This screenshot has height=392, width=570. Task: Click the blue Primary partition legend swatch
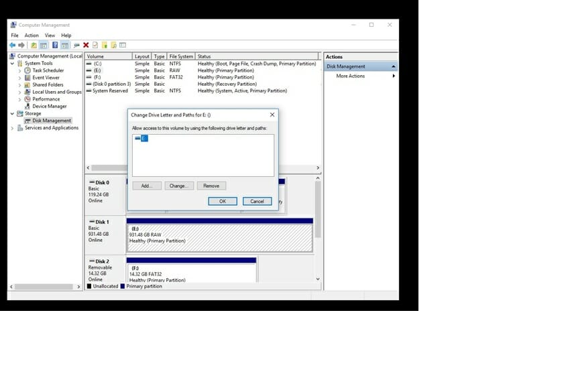coord(123,286)
